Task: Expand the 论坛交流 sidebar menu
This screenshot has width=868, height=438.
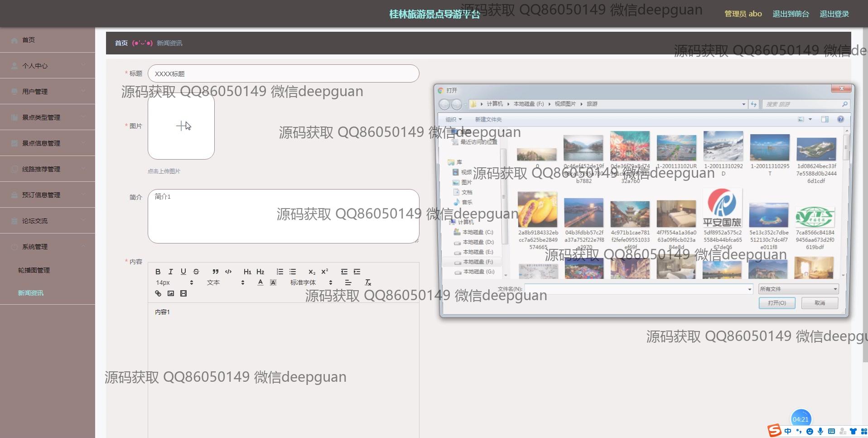Action: (48, 221)
